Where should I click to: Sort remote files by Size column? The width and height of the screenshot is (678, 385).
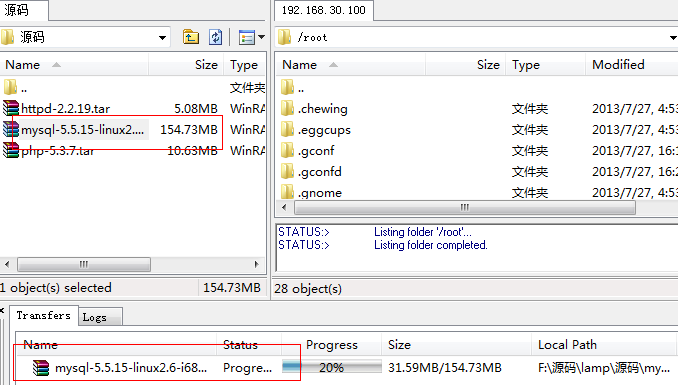[466, 65]
